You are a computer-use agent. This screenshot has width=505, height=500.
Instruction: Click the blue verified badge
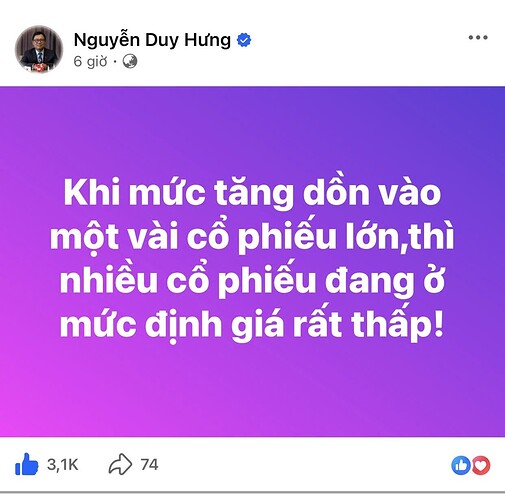[244, 40]
